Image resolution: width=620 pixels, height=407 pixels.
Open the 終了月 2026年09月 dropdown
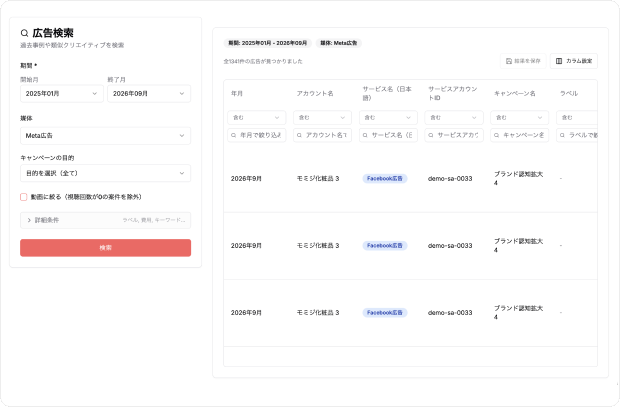pos(149,94)
